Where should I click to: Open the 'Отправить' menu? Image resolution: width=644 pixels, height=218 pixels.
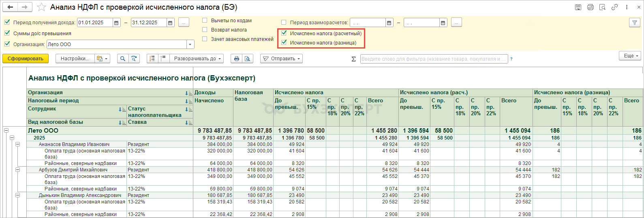(x=282, y=59)
